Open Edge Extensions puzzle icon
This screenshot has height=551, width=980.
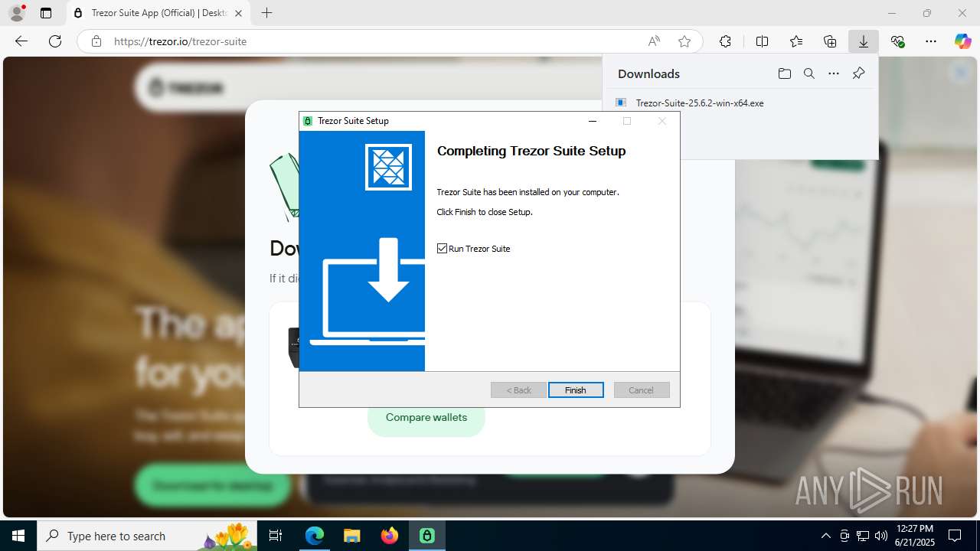pos(725,41)
